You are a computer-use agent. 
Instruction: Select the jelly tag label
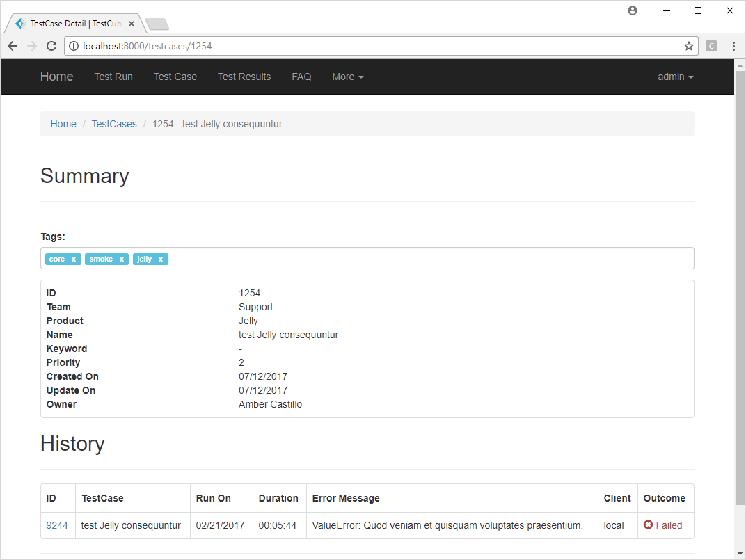(144, 259)
